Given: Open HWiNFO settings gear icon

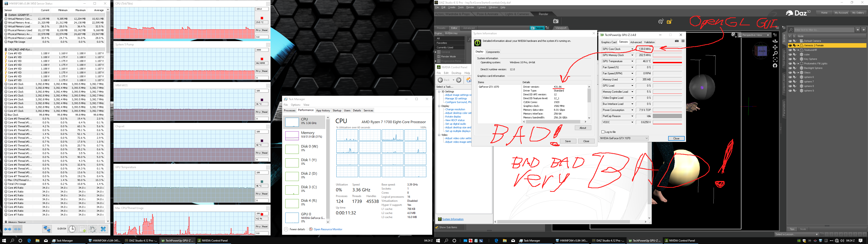Looking at the screenshot, I should pos(93,229).
